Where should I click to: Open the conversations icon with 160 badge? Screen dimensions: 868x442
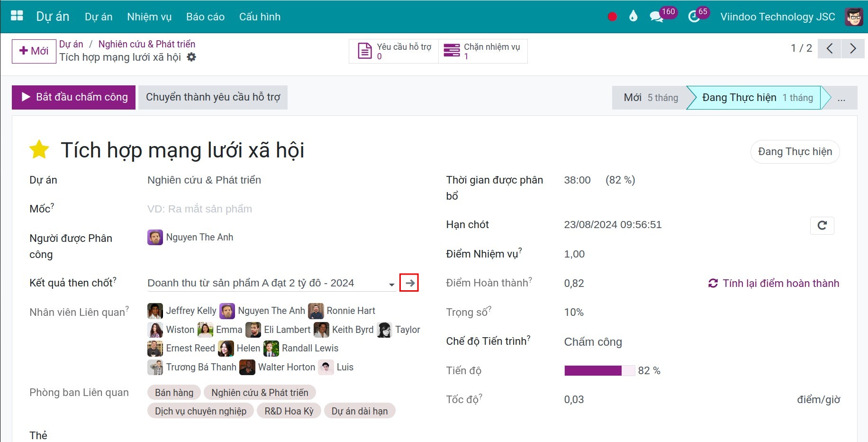click(656, 17)
